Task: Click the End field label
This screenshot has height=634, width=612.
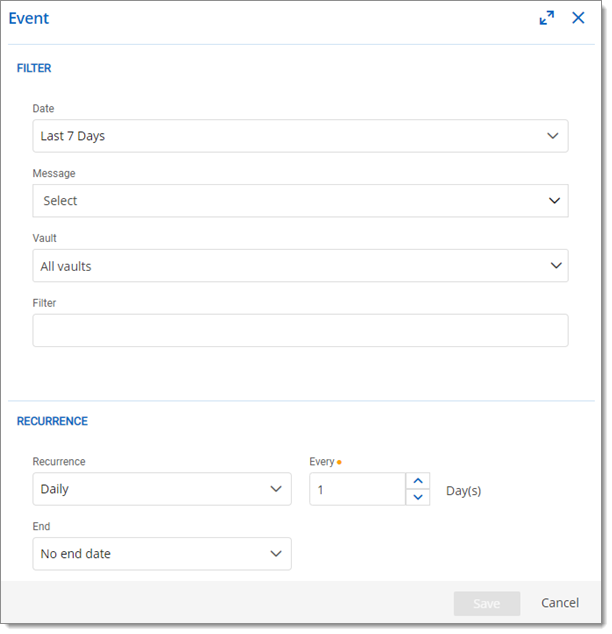Action: [41, 526]
